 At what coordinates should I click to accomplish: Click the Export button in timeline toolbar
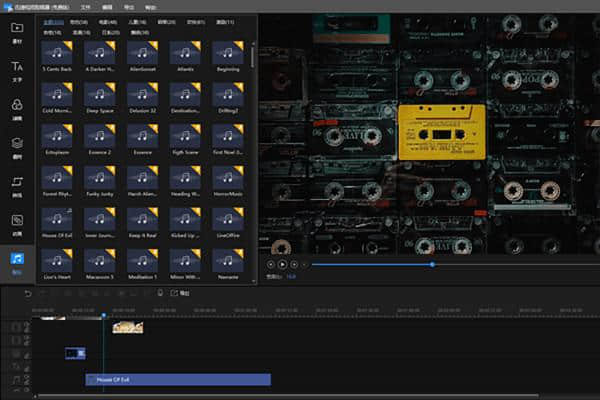tap(180, 293)
